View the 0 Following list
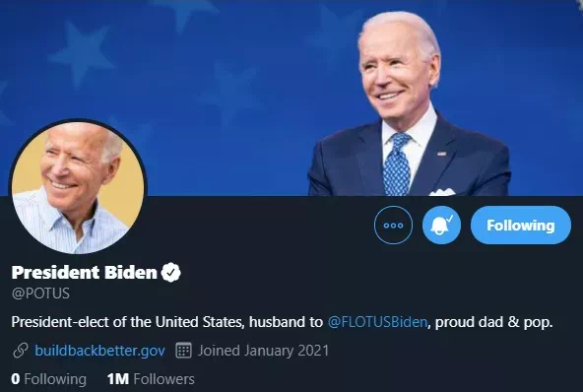This screenshot has width=583, height=392. click(x=48, y=379)
